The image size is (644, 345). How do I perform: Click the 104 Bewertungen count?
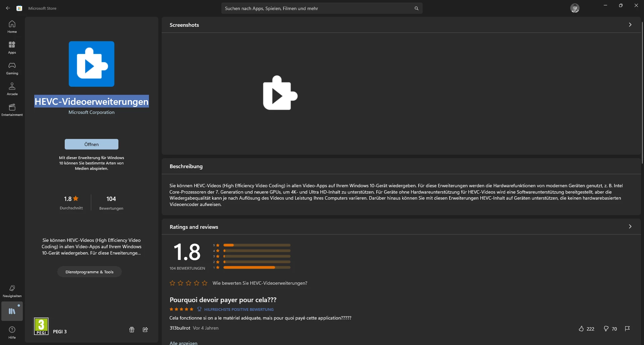click(111, 203)
